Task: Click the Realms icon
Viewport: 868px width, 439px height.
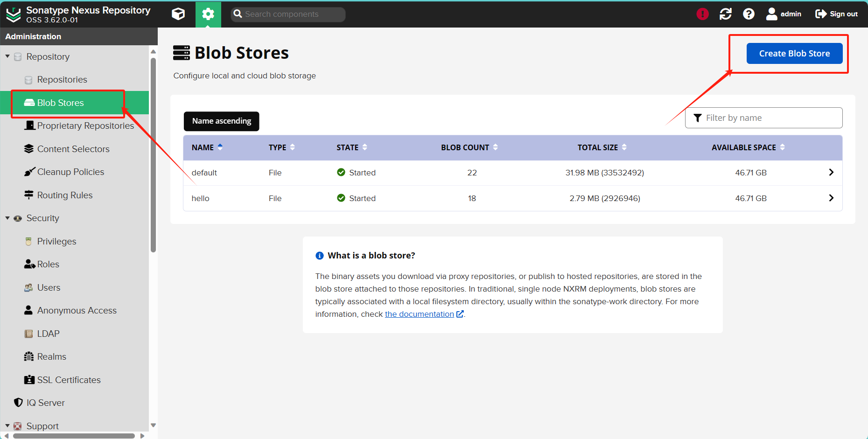Action: [x=29, y=356]
